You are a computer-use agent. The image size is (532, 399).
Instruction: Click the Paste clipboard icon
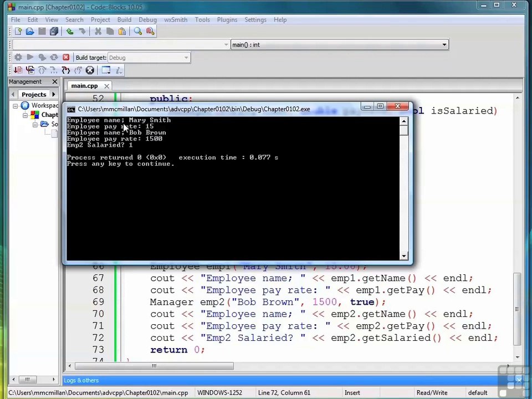[x=122, y=32]
